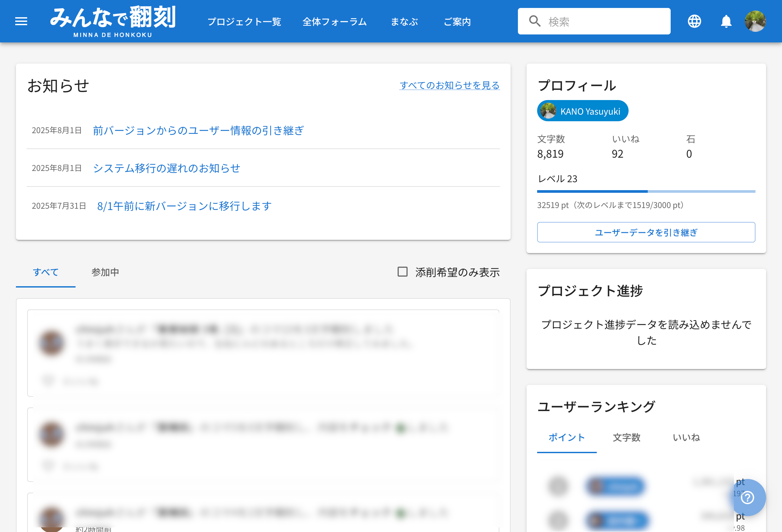Switch to the 参加中 tab
Screen dimensions: 782x532
coord(105,272)
